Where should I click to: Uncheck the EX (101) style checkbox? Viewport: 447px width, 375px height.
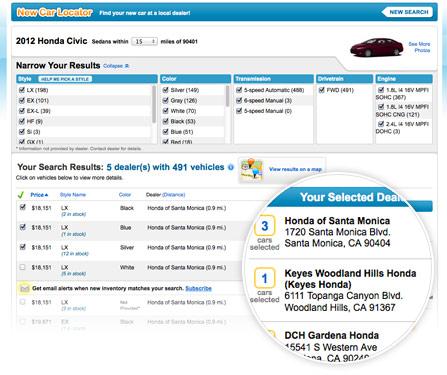click(x=22, y=100)
